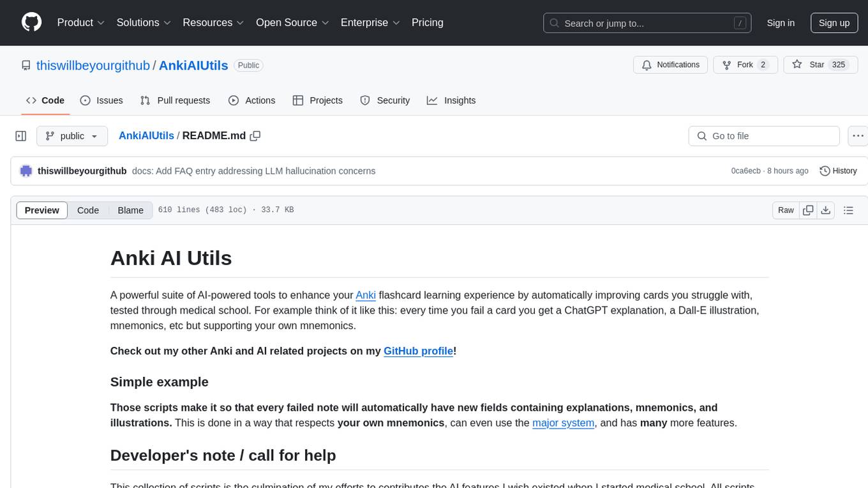Open commit hash 0ca6ecb
Image resolution: width=868 pixels, height=488 pixels.
click(745, 171)
